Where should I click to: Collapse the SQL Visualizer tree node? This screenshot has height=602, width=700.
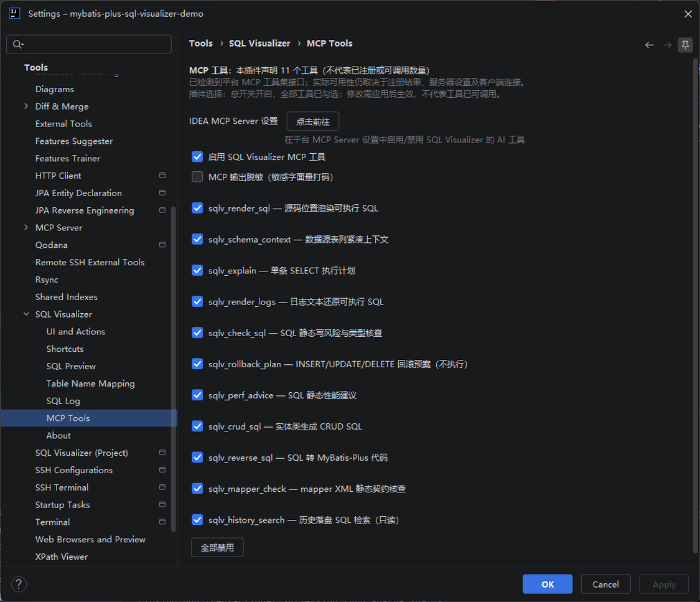tap(26, 314)
